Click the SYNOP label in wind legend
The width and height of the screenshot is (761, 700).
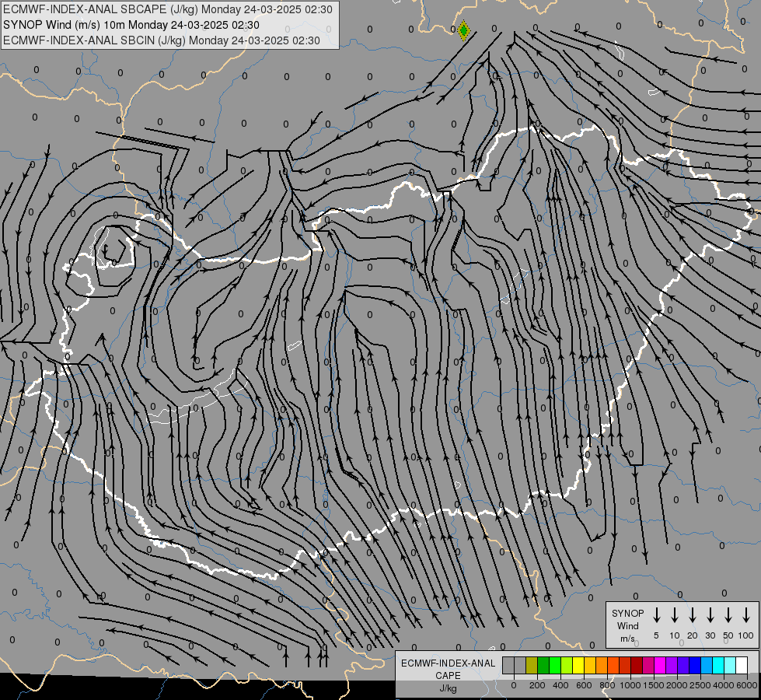(x=627, y=613)
